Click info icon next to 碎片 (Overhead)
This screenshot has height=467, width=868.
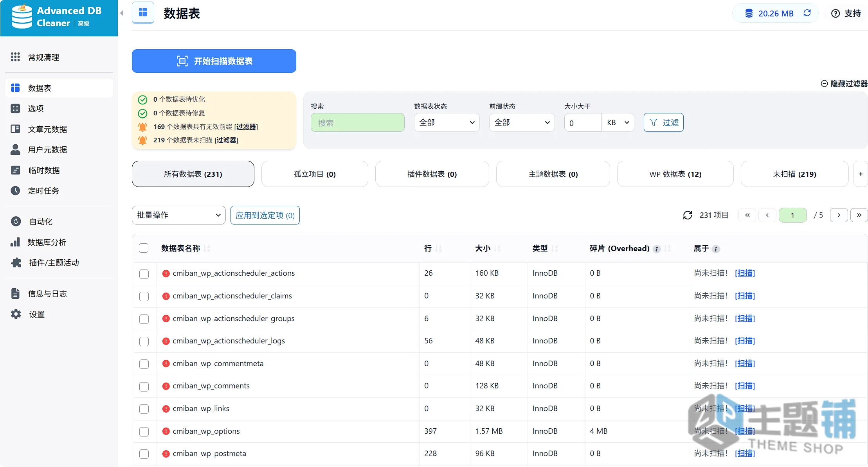657,249
